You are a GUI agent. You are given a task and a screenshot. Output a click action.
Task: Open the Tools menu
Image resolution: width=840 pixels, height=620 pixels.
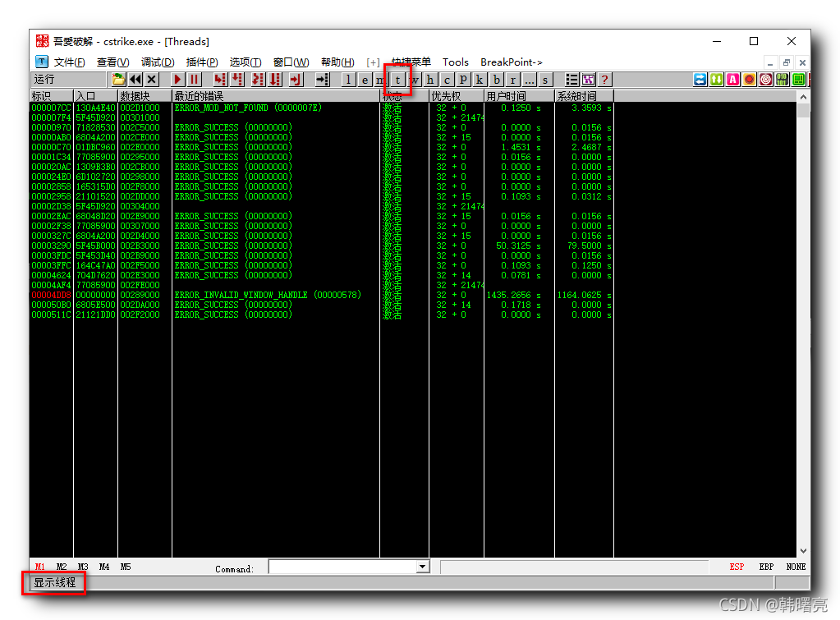click(x=456, y=62)
